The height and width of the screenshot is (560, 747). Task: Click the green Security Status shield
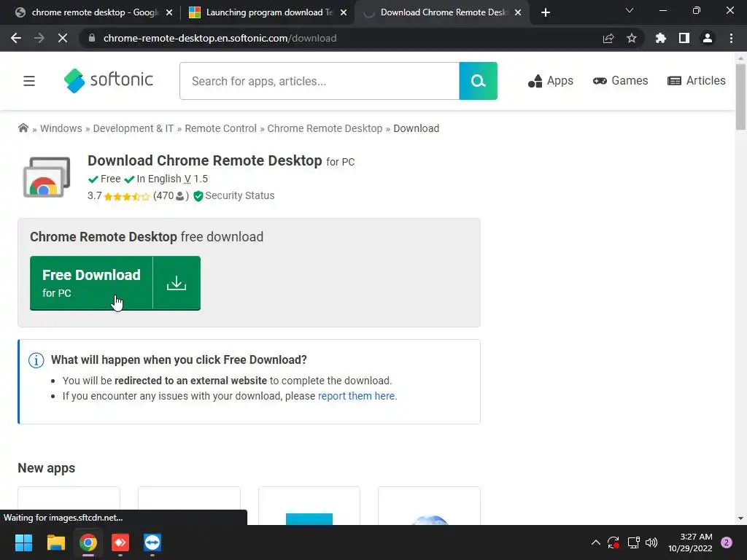click(x=198, y=195)
